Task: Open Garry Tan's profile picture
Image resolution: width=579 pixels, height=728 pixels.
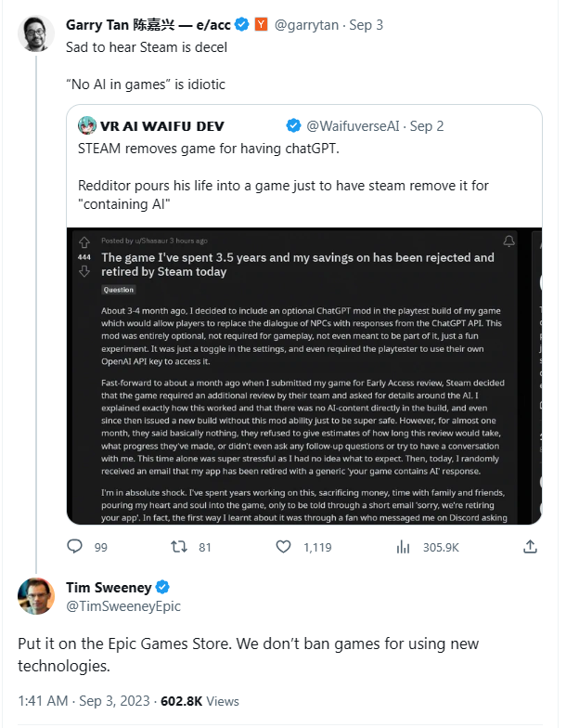Action: point(35,33)
